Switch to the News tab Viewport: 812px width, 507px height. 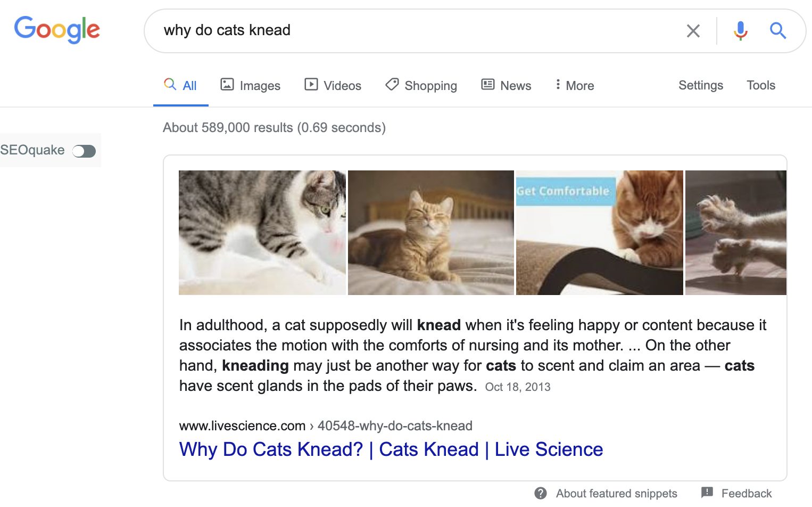click(506, 85)
